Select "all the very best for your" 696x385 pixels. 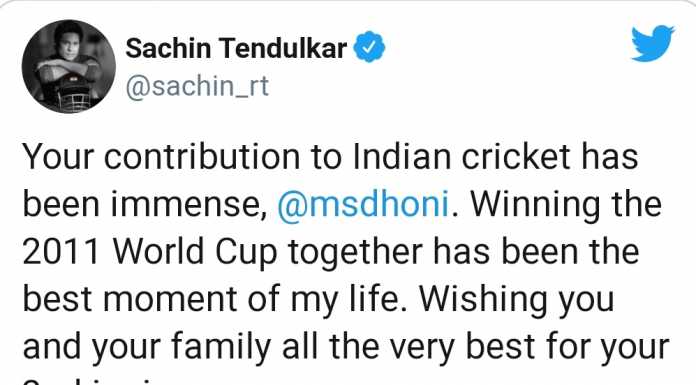476,347
